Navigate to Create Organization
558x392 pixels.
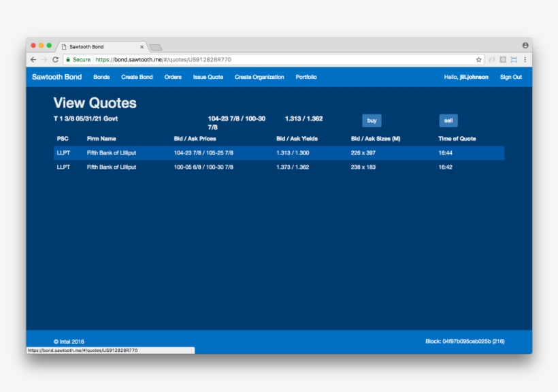point(259,77)
